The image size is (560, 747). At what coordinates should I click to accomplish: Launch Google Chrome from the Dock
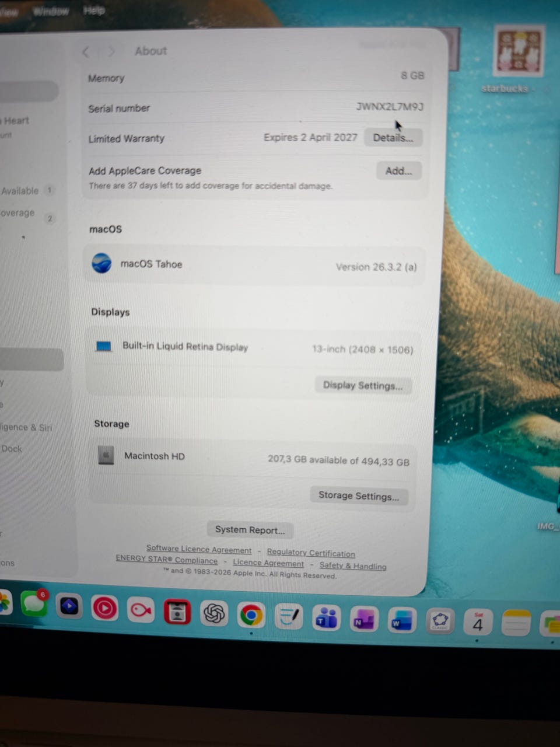point(251,615)
